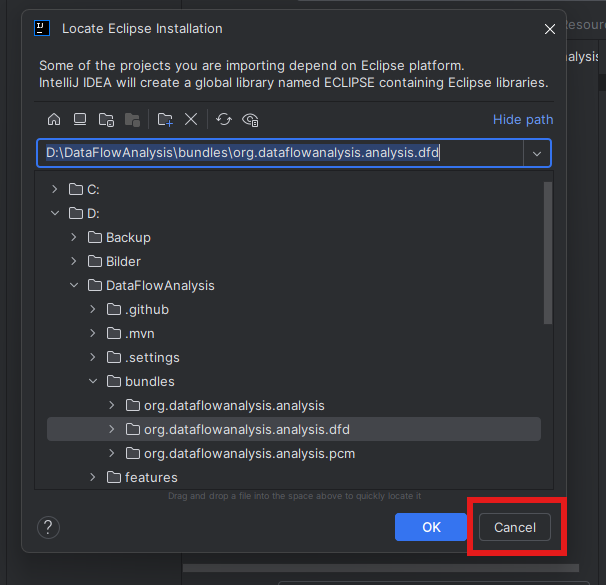Expand org.dataflowanalysis.analysis.dfd folder chevron
The height and width of the screenshot is (585, 606).
[x=111, y=429]
